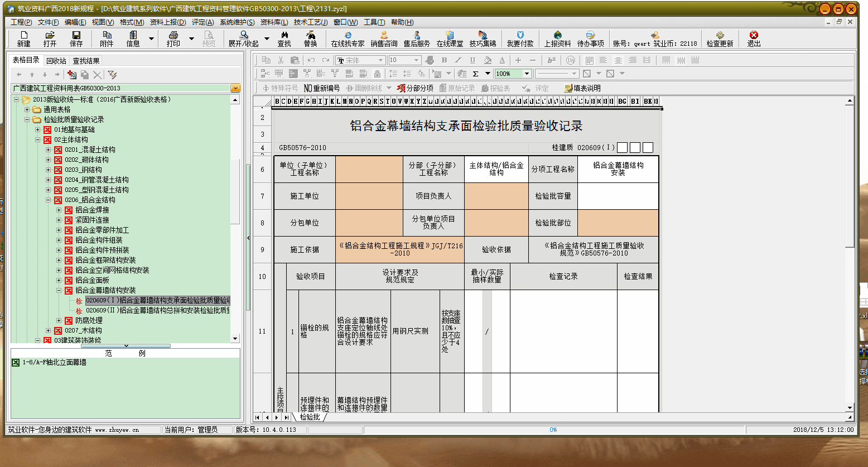Toggle italic text formatting

click(x=458, y=60)
